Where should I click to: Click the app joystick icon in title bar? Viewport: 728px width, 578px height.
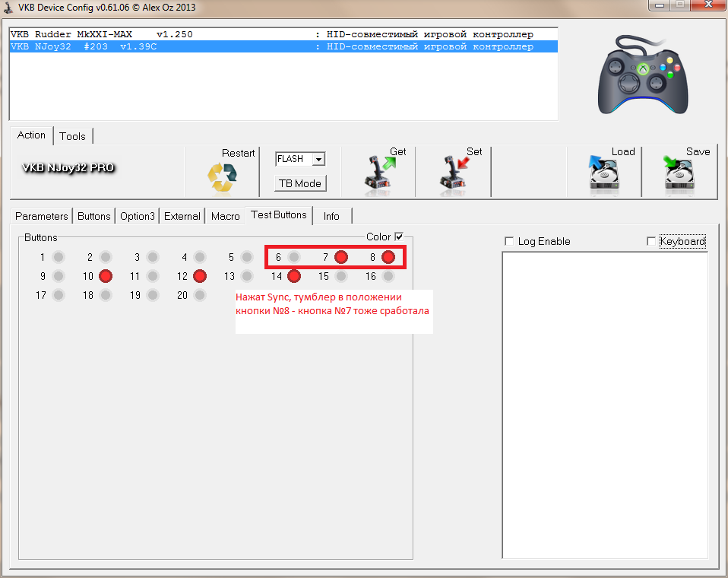pos(8,7)
